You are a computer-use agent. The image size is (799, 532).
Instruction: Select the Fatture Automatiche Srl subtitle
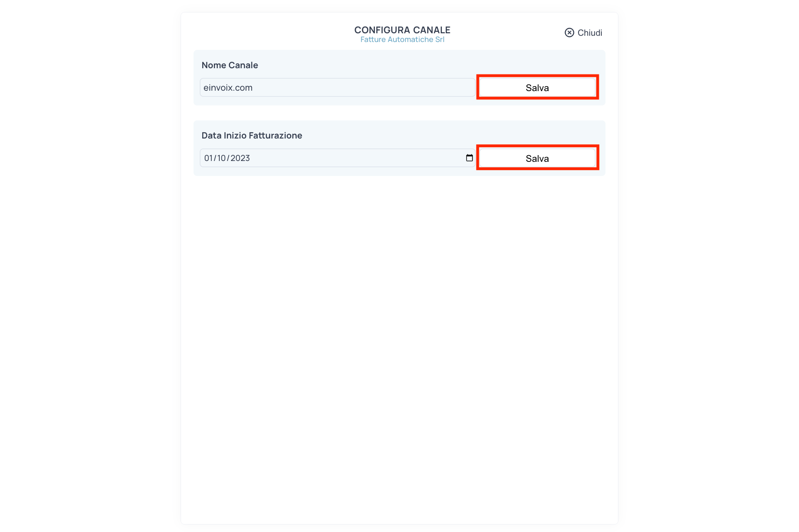[402, 40]
